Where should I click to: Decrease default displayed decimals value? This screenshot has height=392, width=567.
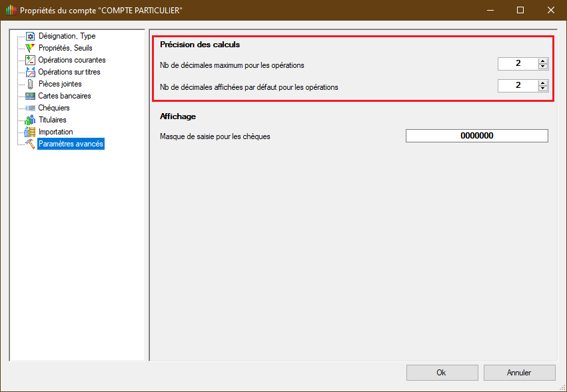(x=543, y=89)
